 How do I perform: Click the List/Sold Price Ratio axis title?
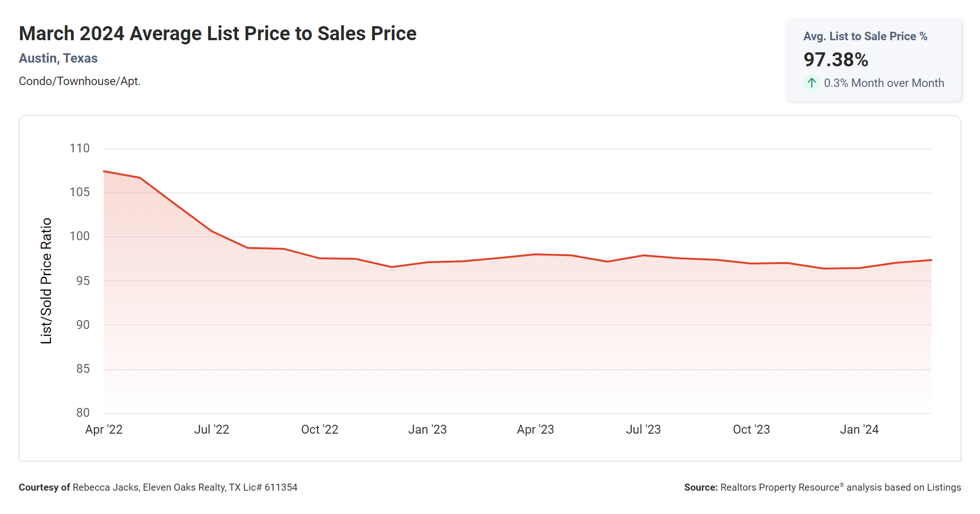(x=46, y=281)
